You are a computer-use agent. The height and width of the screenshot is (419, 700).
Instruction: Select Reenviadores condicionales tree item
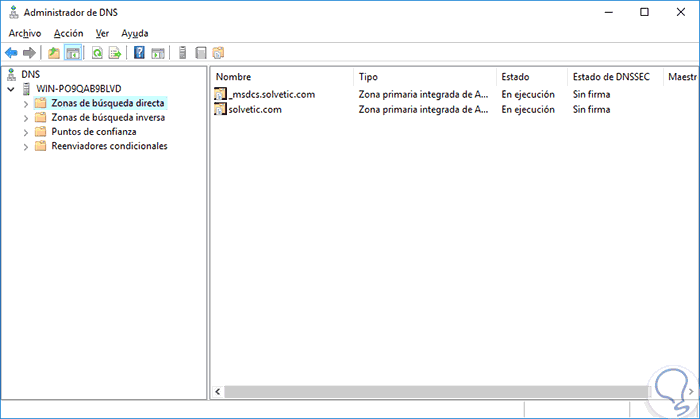(x=109, y=146)
